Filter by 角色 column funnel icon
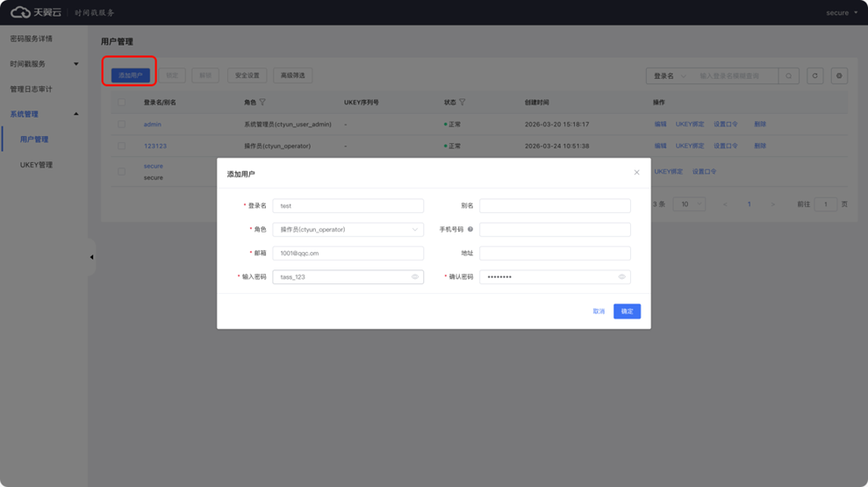This screenshot has height=487, width=868. [x=262, y=103]
